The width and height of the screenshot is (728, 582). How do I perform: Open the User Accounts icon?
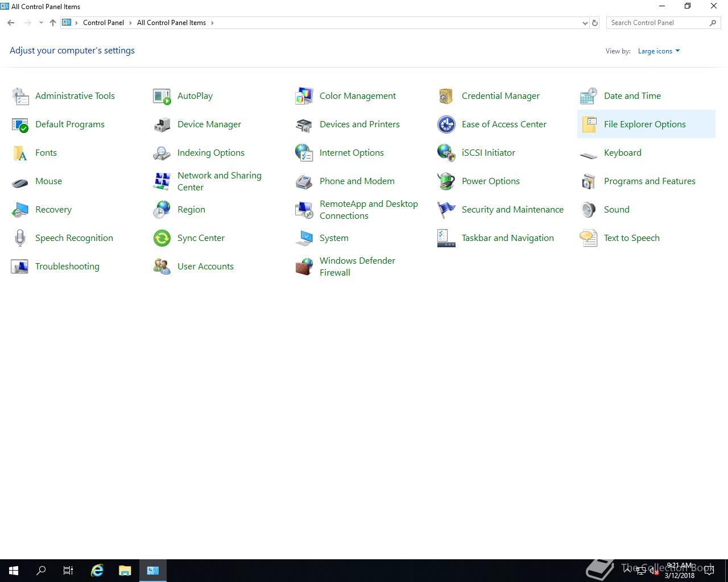coord(162,267)
